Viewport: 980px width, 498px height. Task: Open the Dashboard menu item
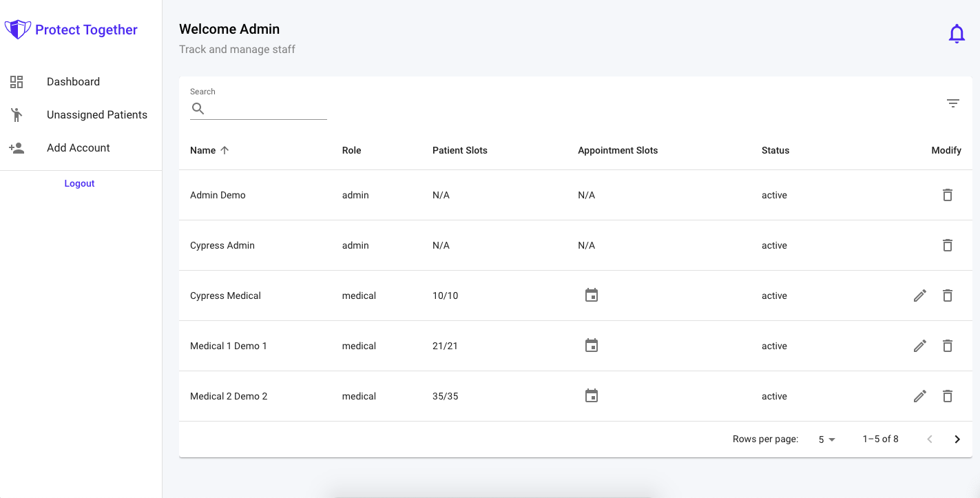click(x=73, y=82)
